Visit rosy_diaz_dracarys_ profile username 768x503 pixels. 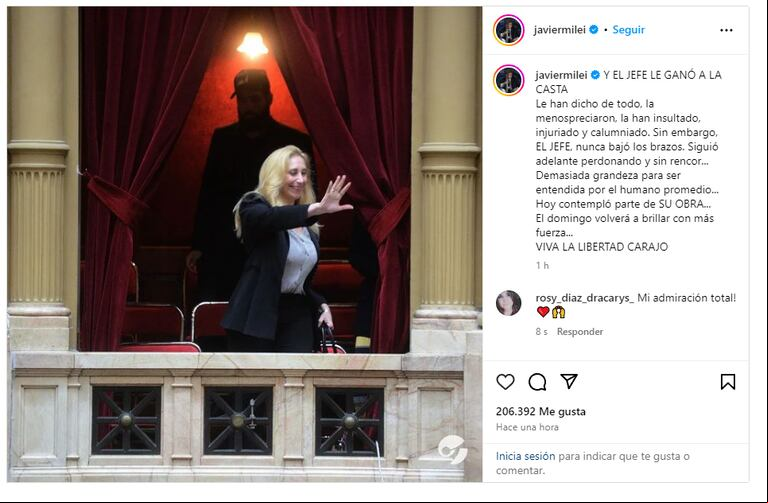pos(584,298)
